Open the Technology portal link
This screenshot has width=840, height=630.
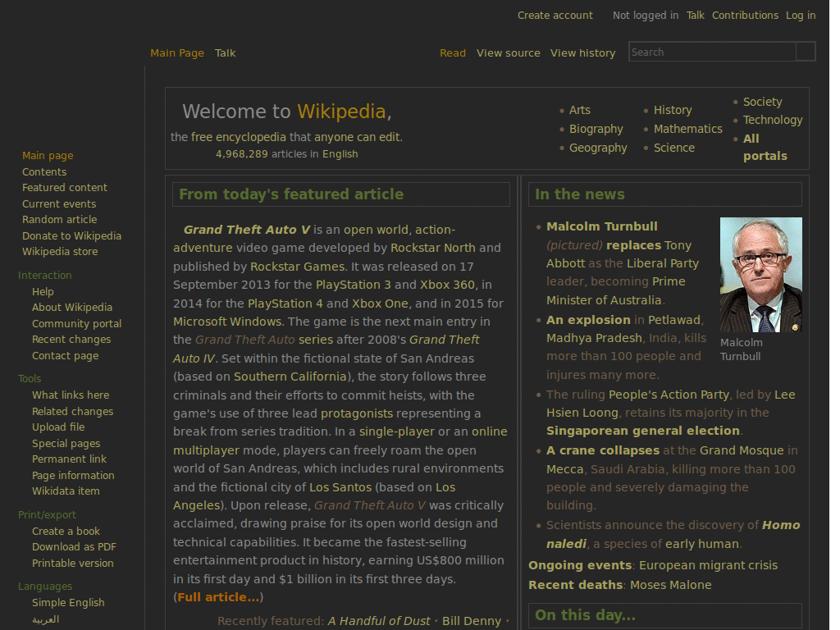point(773,120)
